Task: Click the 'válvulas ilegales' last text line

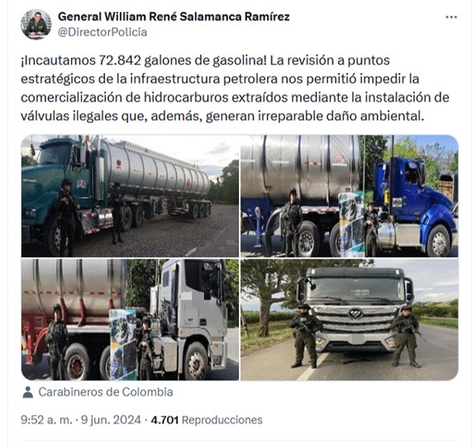Action: click(x=222, y=117)
